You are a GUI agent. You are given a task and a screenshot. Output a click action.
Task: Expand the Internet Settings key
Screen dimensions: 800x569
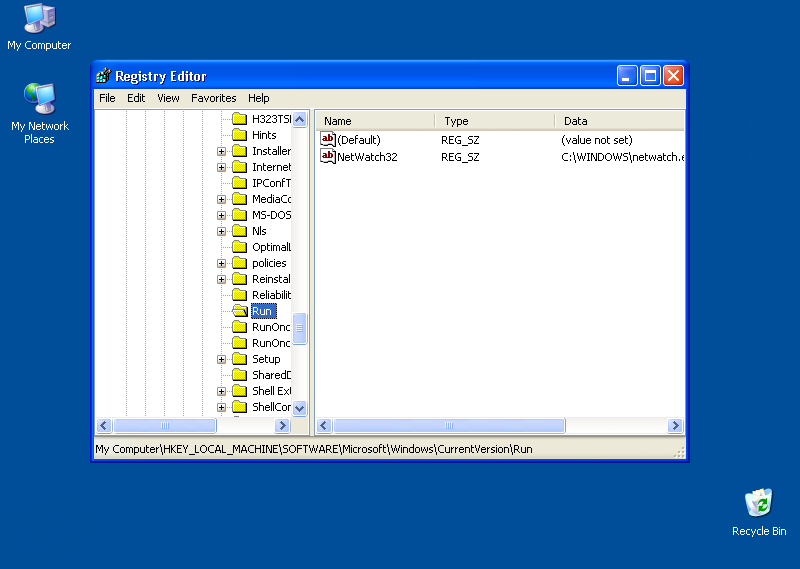[x=221, y=167]
